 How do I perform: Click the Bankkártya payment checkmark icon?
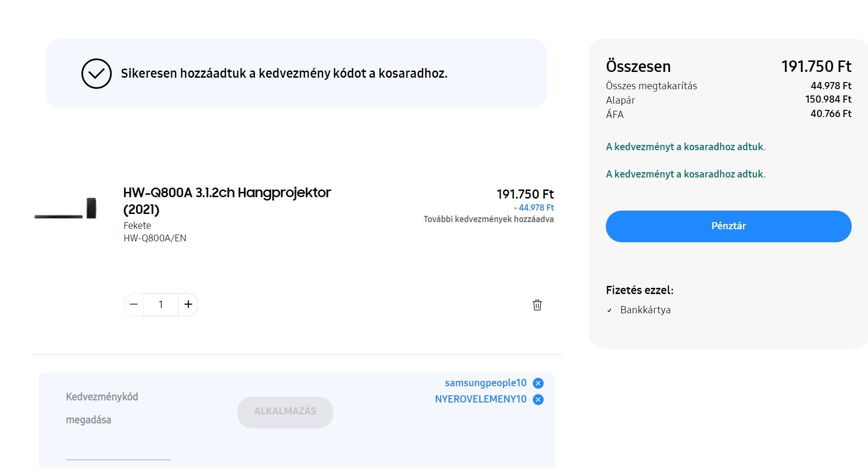coord(609,310)
